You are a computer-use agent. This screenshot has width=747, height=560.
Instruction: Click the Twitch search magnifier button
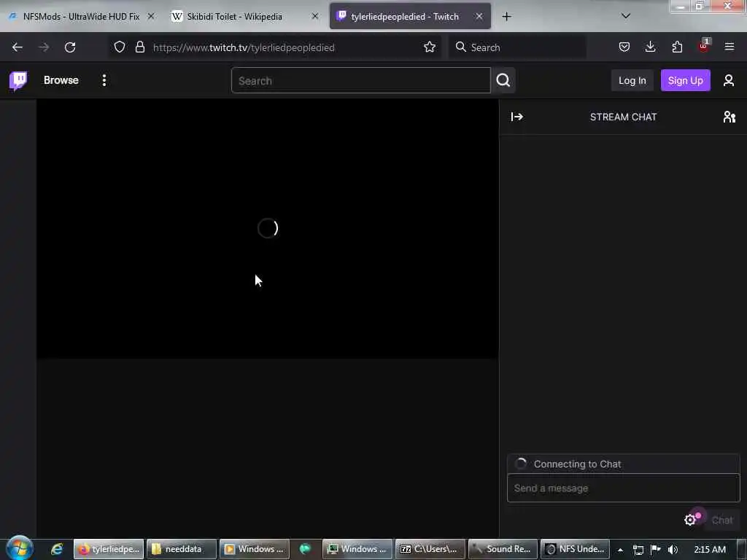[x=503, y=80]
